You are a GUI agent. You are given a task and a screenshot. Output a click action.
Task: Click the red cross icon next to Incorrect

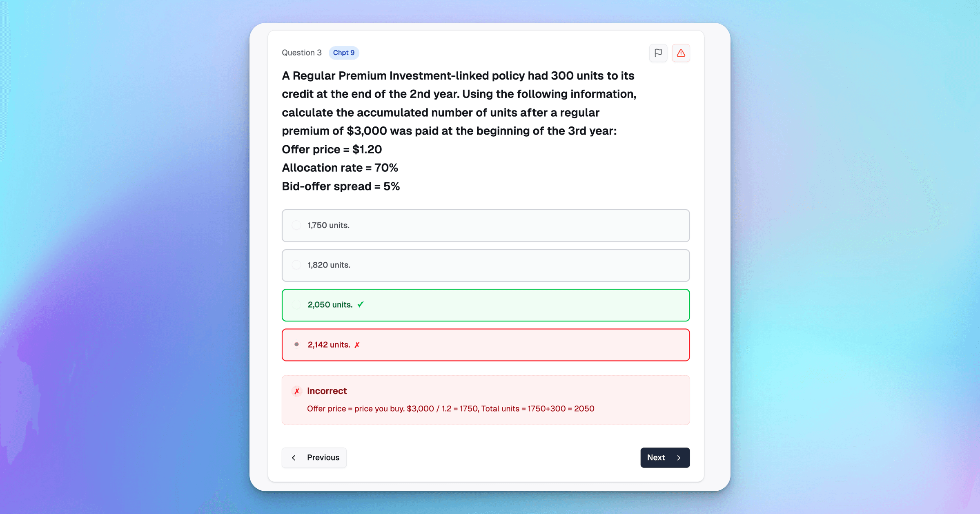pyautogui.click(x=297, y=391)
